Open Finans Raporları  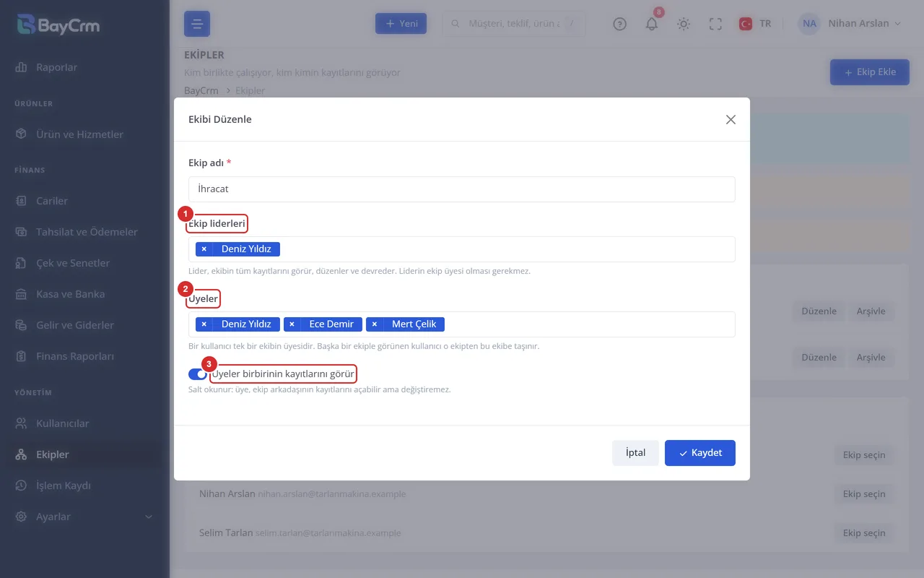[84, 356]
